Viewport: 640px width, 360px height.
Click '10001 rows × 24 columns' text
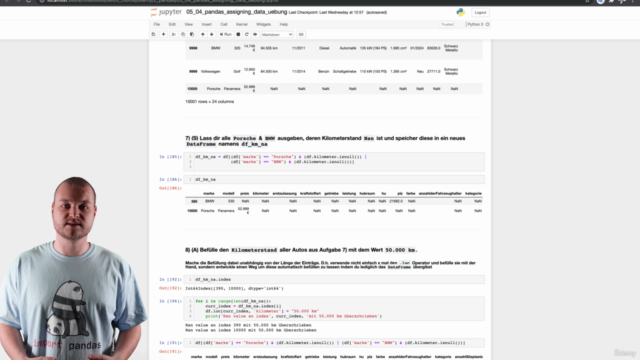coord(209,102)
